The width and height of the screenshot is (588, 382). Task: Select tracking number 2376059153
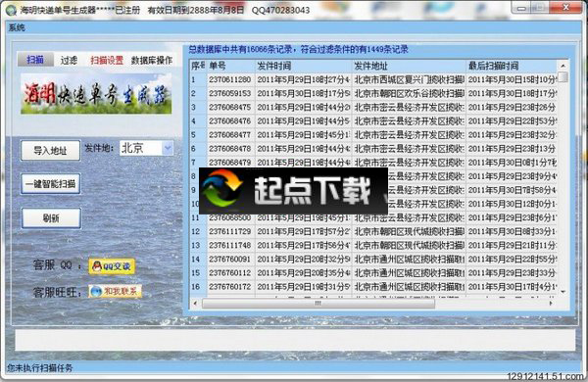click(230, 93)
